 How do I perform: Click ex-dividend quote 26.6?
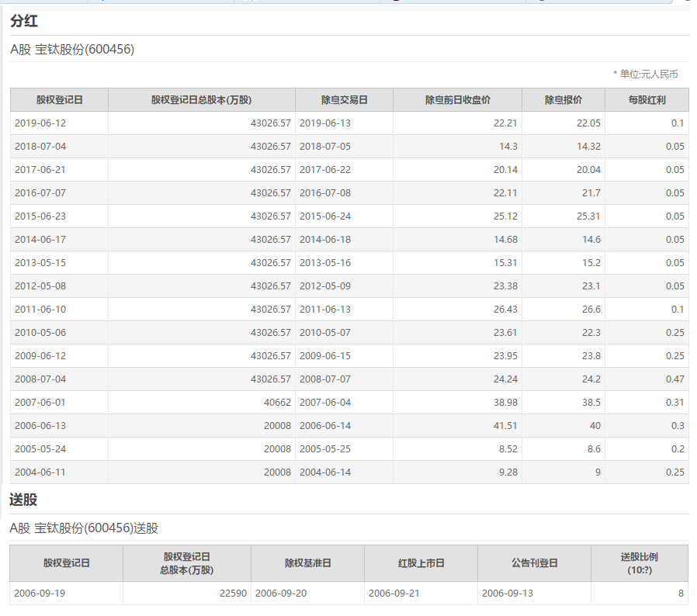[x=591, y=310]
